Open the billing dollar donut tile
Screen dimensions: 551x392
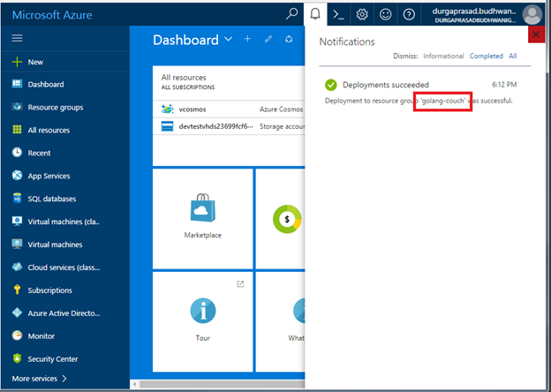[287, 219]
